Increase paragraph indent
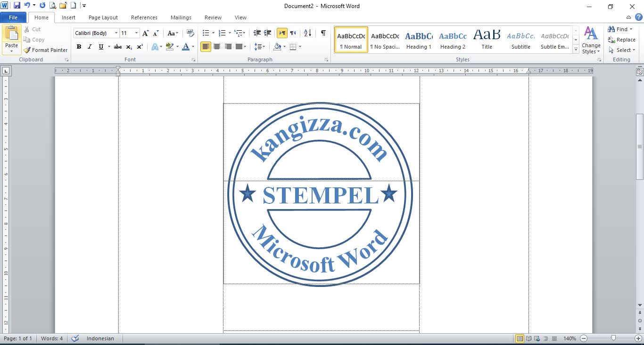 click(x=268, y=33)
